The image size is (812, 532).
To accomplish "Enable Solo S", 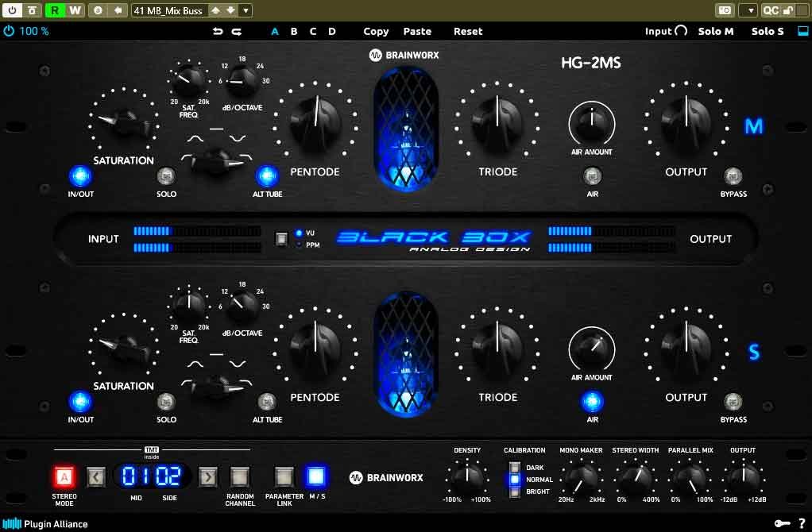I will pyautogui.click(x=768, y=31).
